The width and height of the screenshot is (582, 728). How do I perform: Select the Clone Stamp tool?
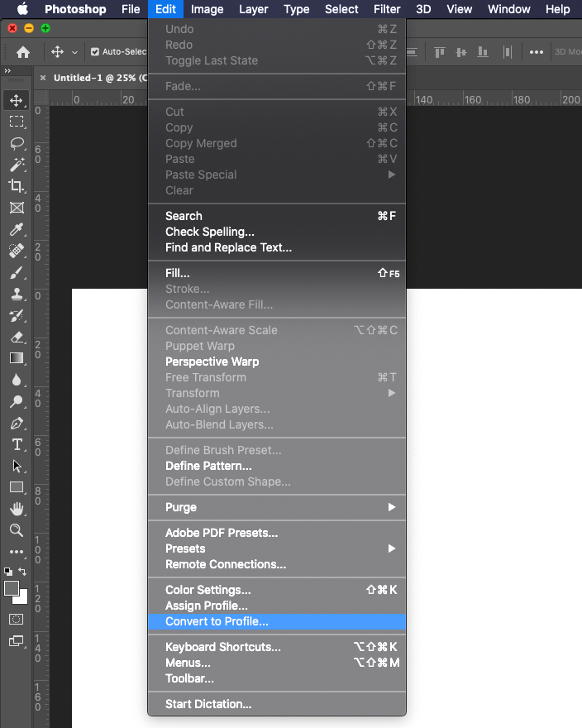point(17,294)
